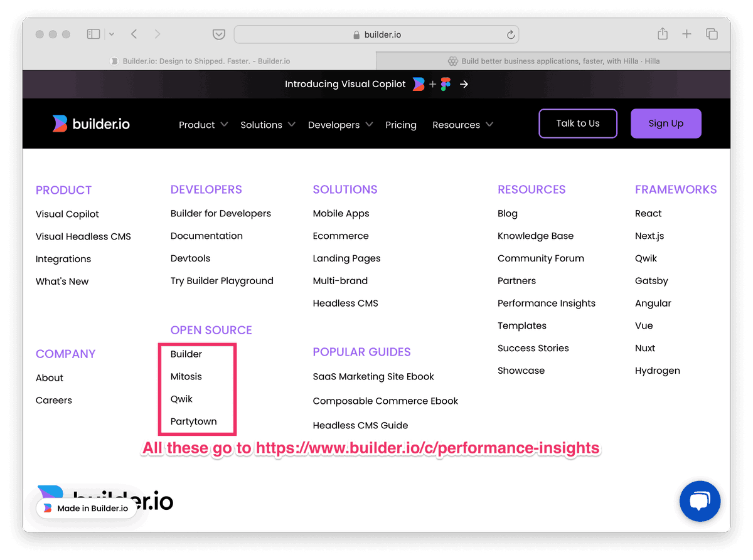Click the Share icon in Safari toolbar
Image resolution: width=753 pixels, height=560 pixels.
663,34
